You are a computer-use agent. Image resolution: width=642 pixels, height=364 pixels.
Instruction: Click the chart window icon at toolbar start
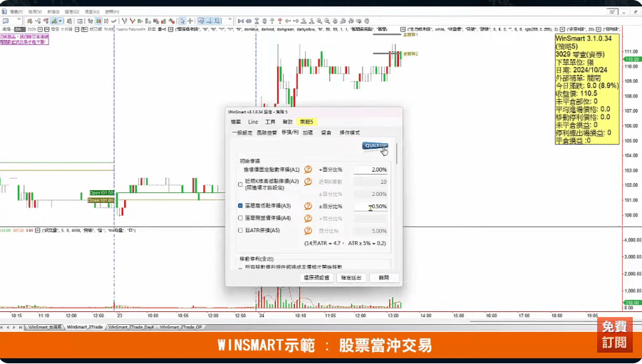(x=5, y=21)
